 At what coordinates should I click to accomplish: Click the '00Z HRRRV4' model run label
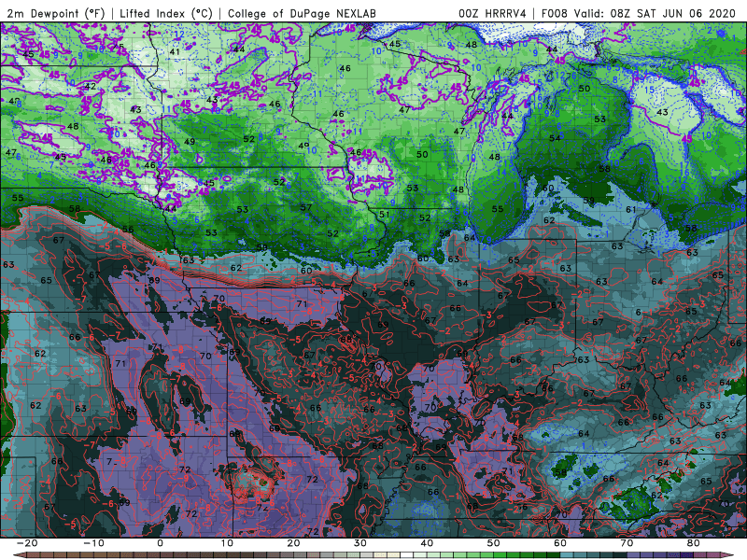492,13
